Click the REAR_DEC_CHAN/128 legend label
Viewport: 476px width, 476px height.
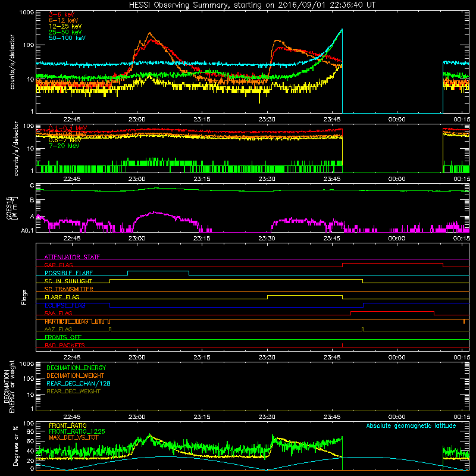pos(79,384)
